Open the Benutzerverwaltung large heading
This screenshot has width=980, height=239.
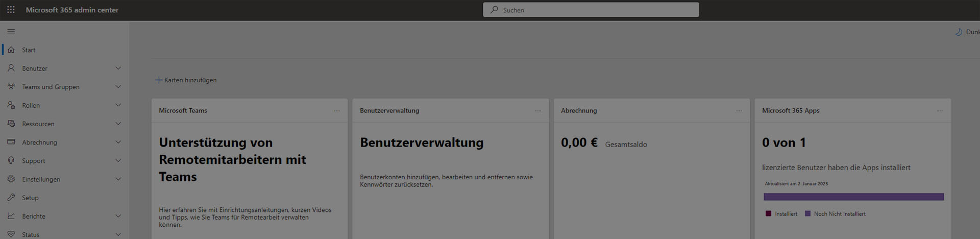pos(422,142)
